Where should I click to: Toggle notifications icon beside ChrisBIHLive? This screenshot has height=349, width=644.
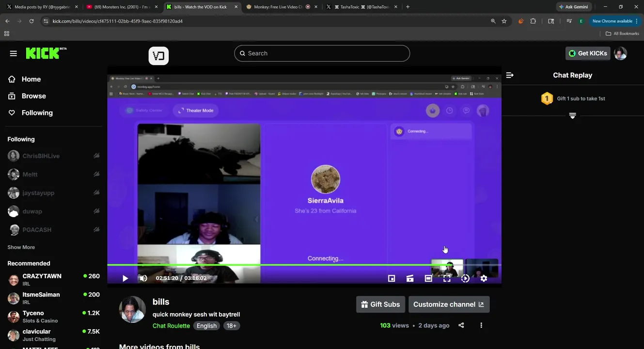[96, 156]
